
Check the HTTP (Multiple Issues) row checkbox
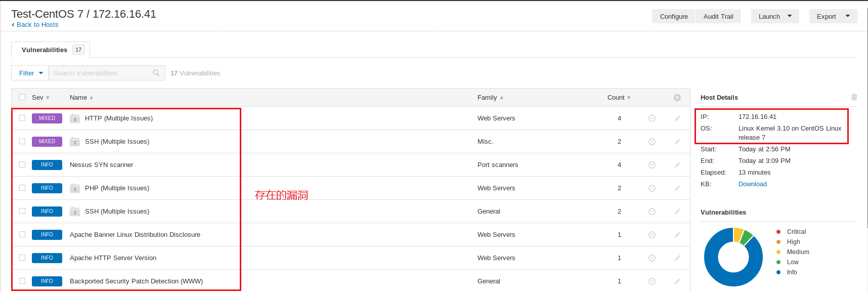coord(22,118)
